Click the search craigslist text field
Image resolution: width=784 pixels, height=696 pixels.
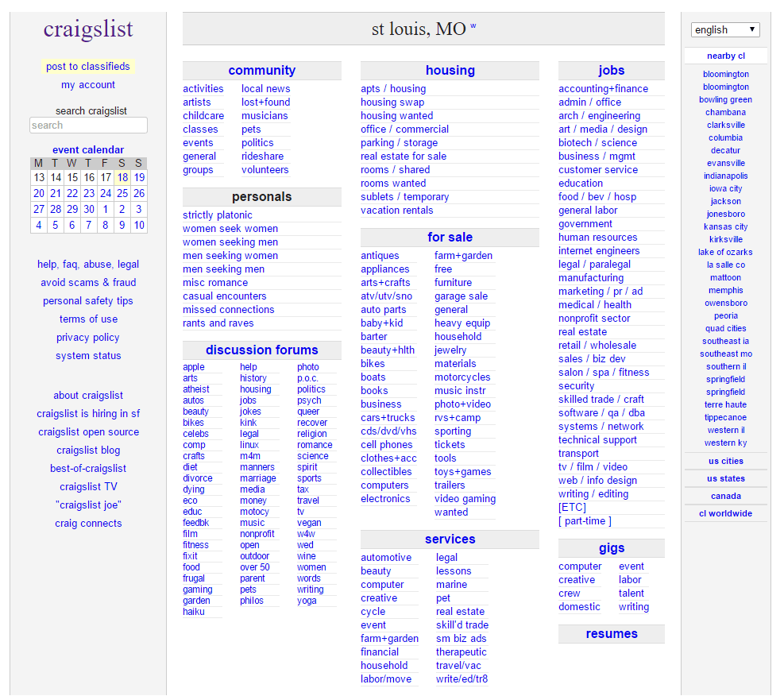click(x=88, y=126)
